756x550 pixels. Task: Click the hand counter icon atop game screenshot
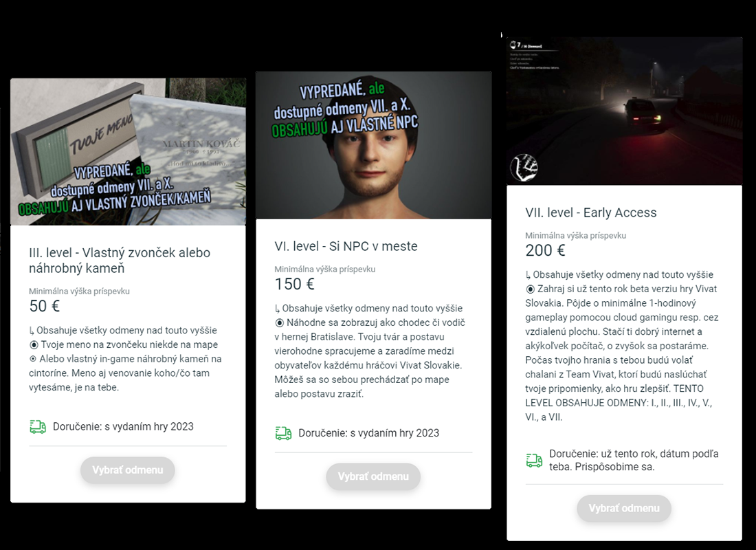pyautogui.click(x=513, y=45)
